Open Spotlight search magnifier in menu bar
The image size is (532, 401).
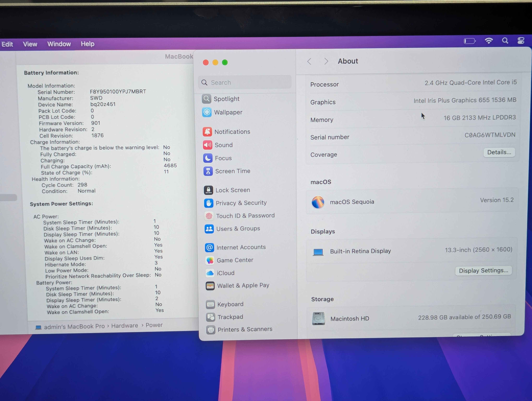[505, 40]
